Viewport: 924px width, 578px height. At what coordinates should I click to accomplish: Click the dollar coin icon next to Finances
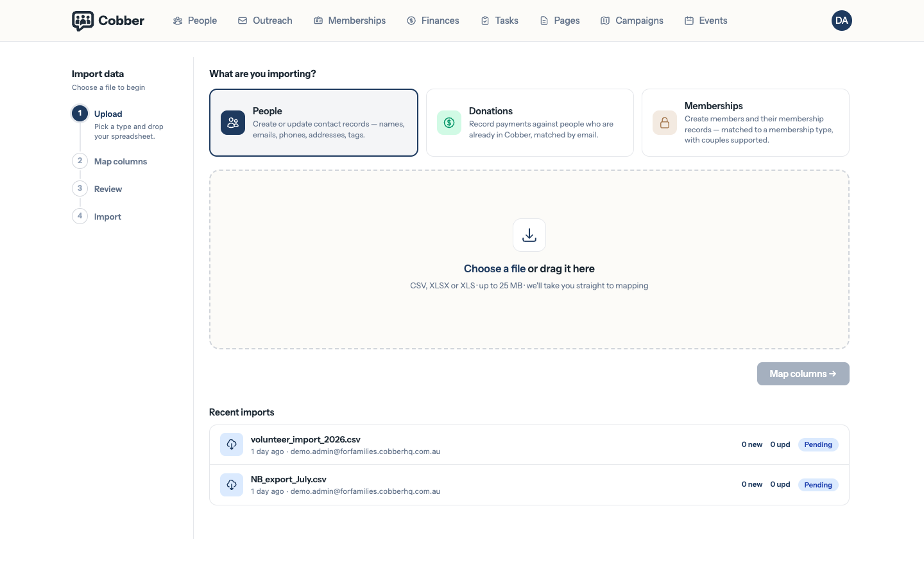point(411,21)
